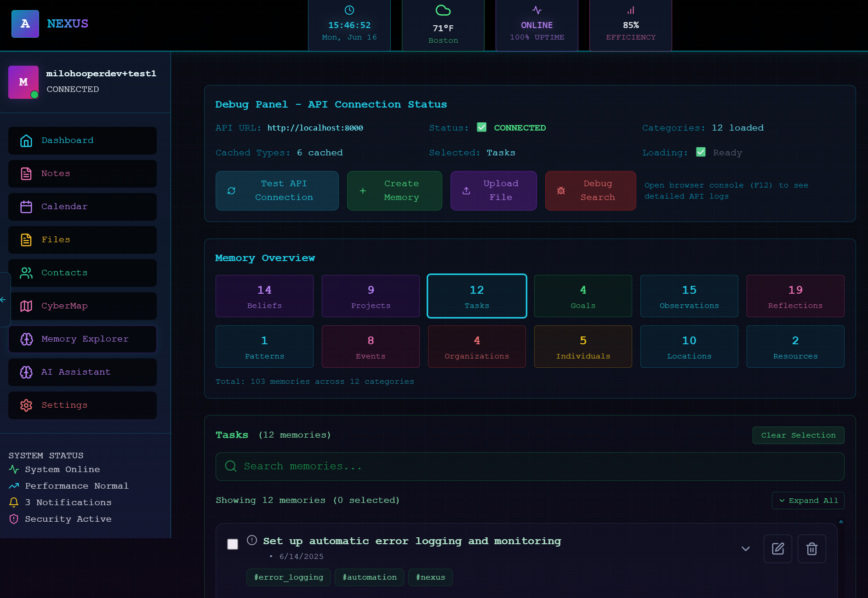Viewport: 868px width, 598px height.
Task: Click the Ready loading checkbox
Action: 701,152
